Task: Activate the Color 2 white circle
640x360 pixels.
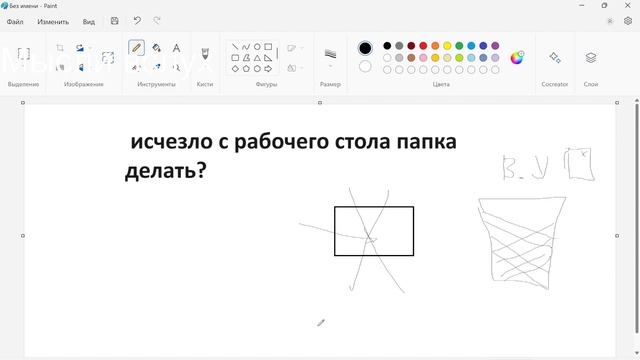Action: click(x=365, y=66)
